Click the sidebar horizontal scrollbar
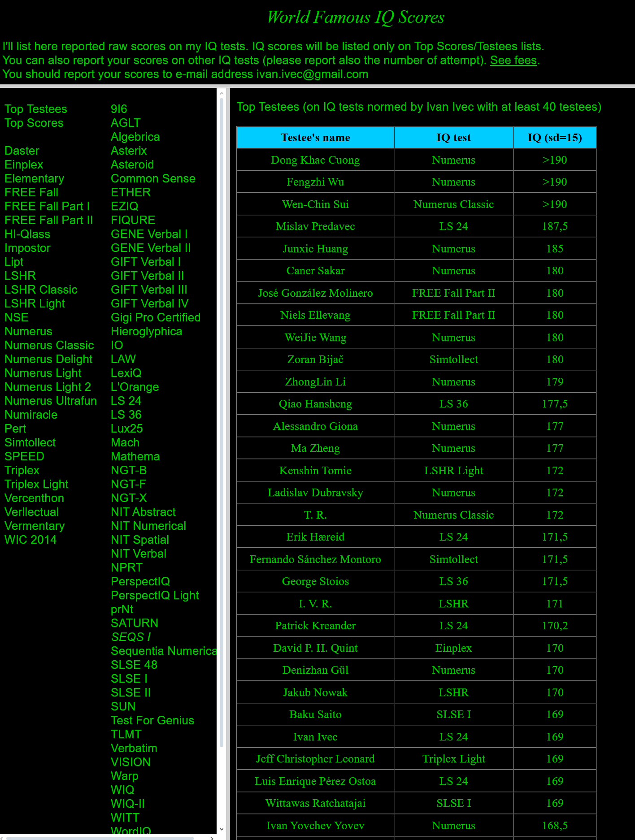 (100, 838)
